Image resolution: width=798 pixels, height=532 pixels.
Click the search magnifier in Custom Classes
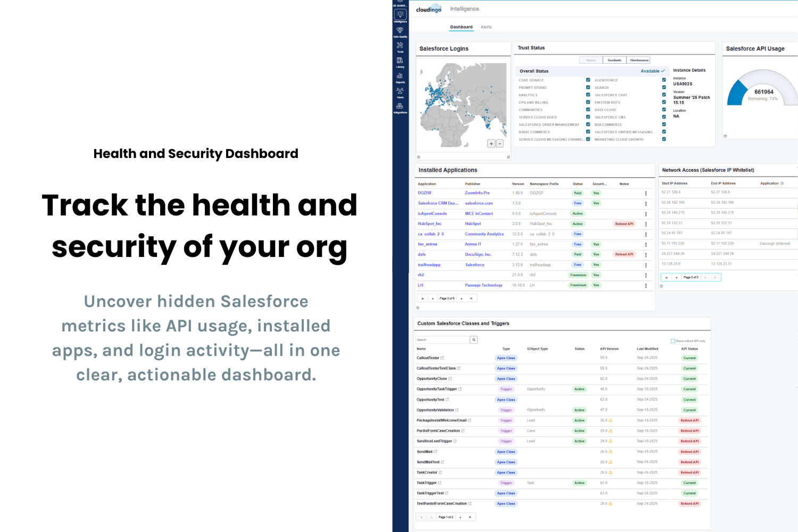click(473, 339)
